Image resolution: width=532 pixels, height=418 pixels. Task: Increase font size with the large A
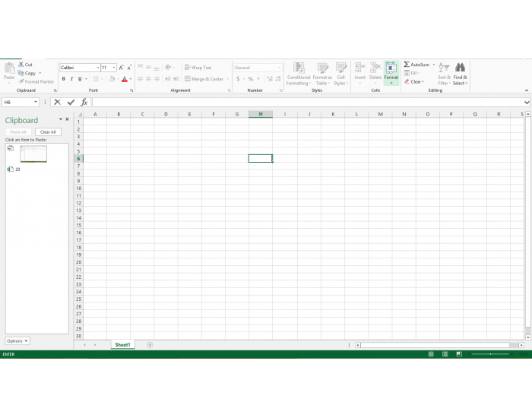(x=121, y=68)
